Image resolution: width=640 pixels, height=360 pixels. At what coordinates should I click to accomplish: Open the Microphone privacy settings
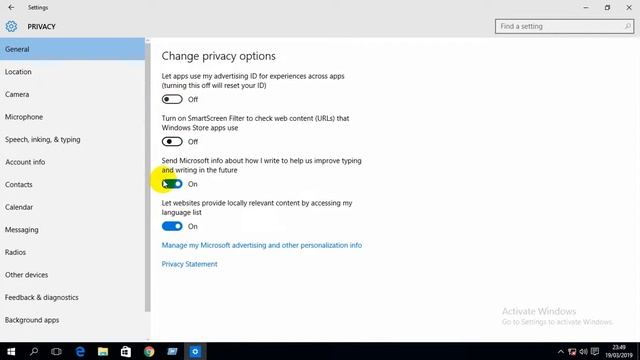[72, 117]
